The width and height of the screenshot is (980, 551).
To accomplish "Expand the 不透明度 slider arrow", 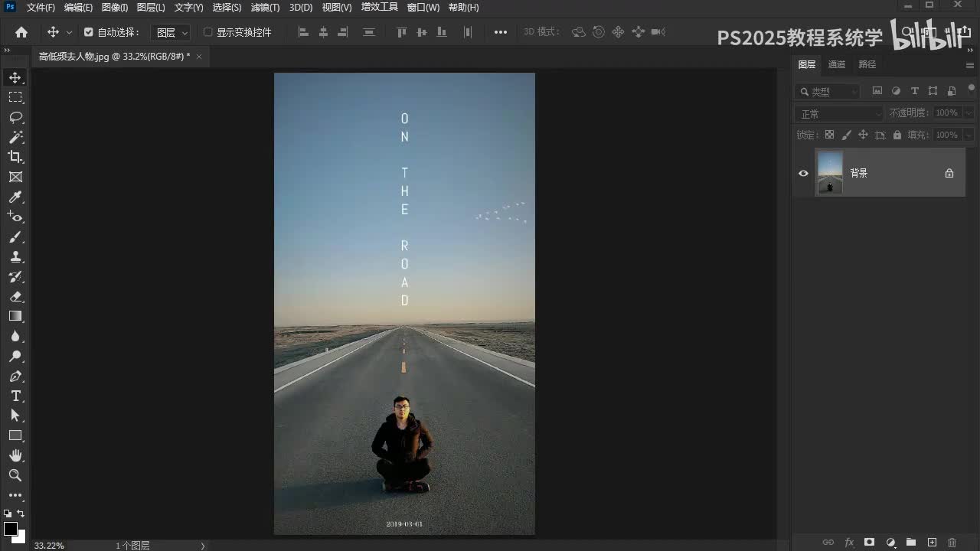I will coord(969,112).
